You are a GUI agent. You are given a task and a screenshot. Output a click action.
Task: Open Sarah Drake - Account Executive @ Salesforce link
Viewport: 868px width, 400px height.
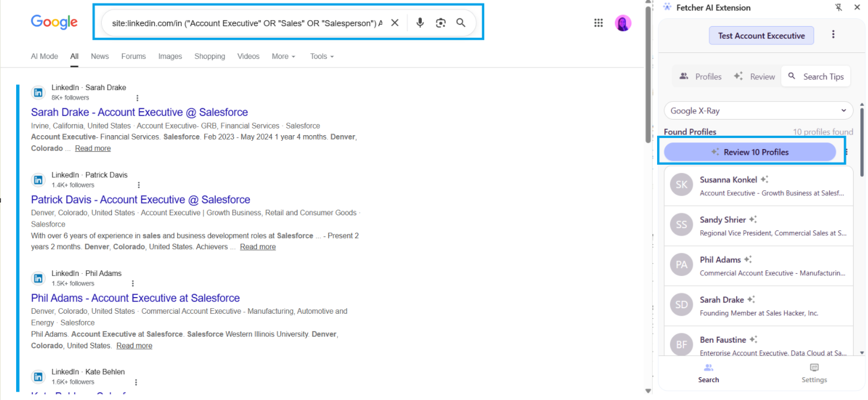click(140, 112)
